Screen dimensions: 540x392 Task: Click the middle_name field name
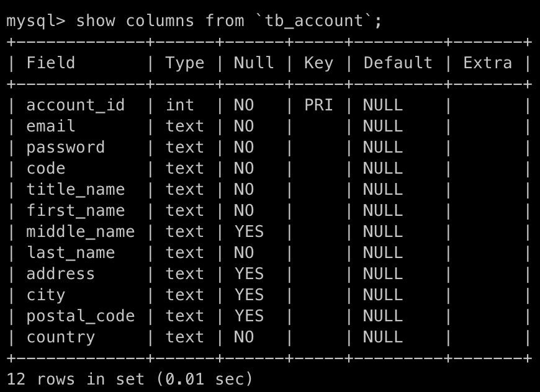(x=80, y=231)
